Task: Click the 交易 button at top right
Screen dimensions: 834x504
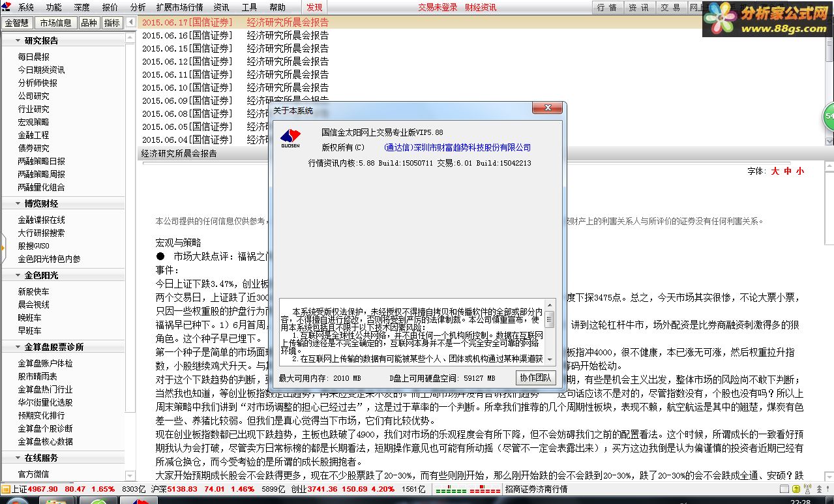Action: click(x=670, y=7)
